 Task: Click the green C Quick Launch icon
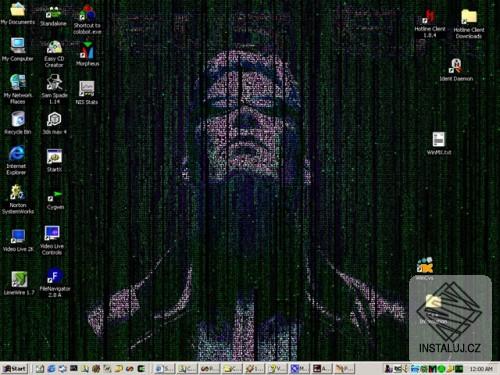(x=141, y=368)
